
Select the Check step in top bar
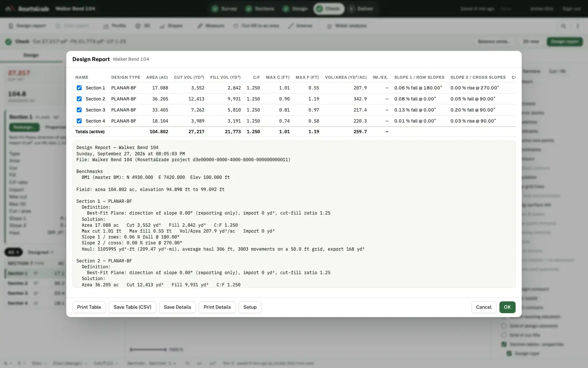tap(329, 8)
